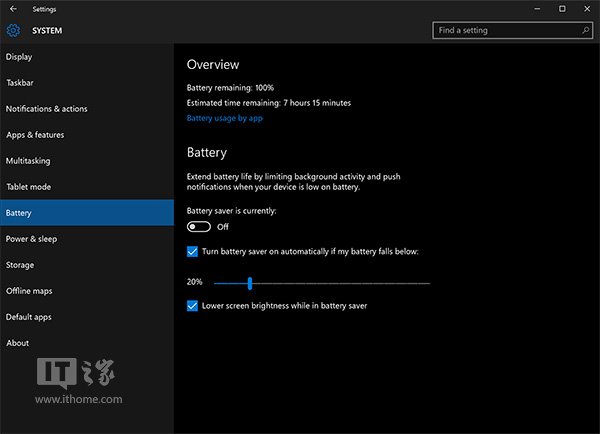Select Offline maps in sidebar
The width and height of the screenshot is (600, 434).
[x=30, y=291]
